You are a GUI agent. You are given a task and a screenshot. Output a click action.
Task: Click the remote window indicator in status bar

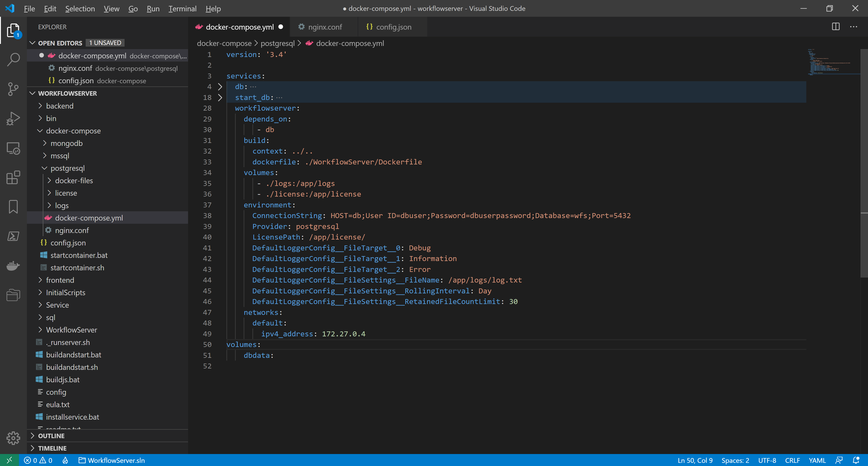click(9, 460)
